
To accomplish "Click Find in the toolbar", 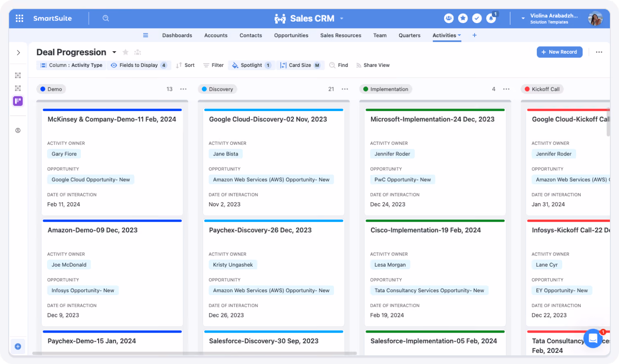I will pyautogui.click(x=339, y=65).
